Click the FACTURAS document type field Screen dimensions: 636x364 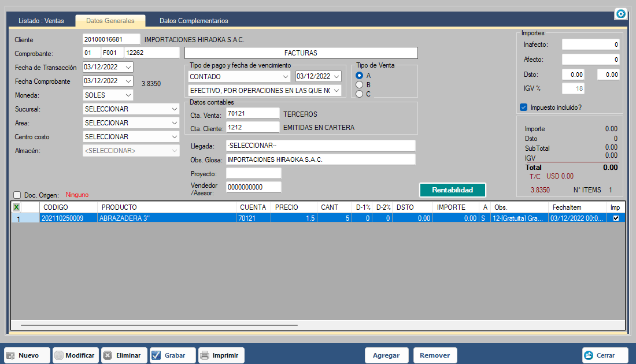301,53
